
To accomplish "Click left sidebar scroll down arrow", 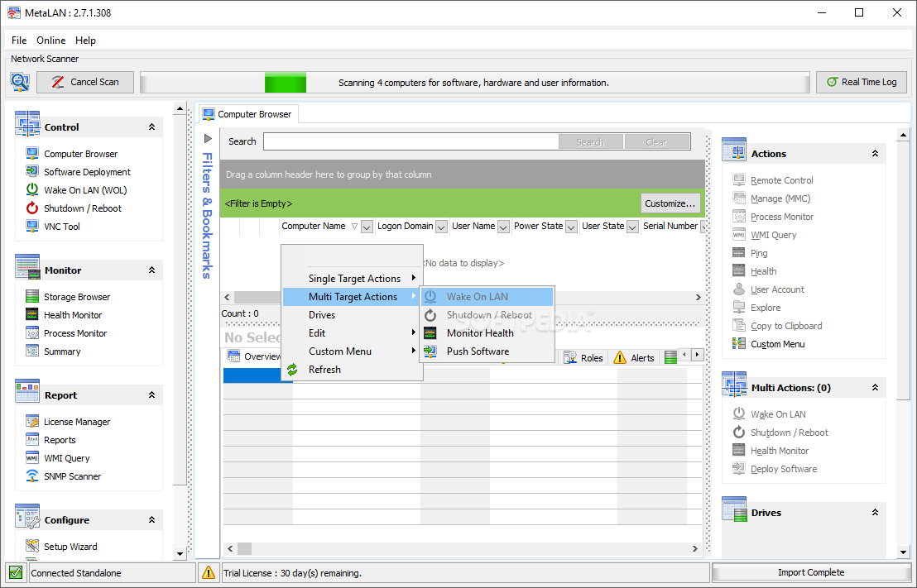I will click(x=180, y=553).
